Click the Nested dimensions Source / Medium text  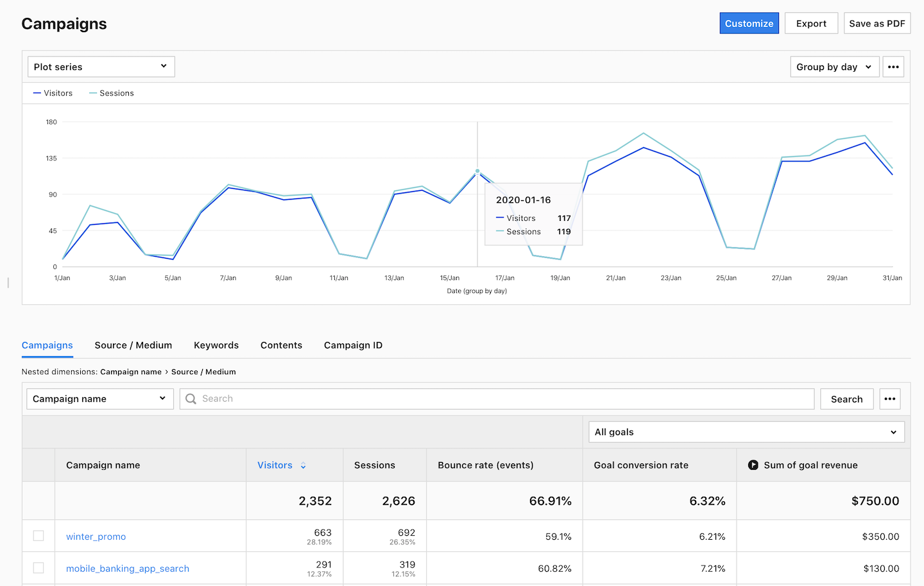pos(203,372)
